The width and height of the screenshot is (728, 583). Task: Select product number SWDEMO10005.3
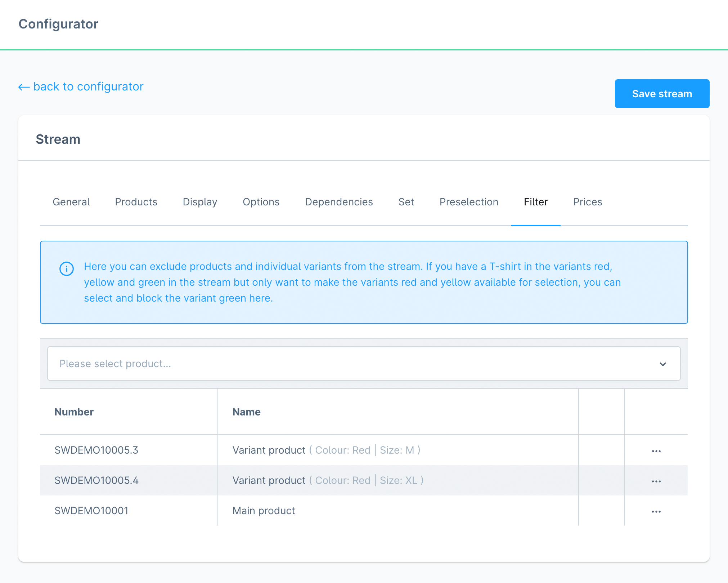coord(96,450)
